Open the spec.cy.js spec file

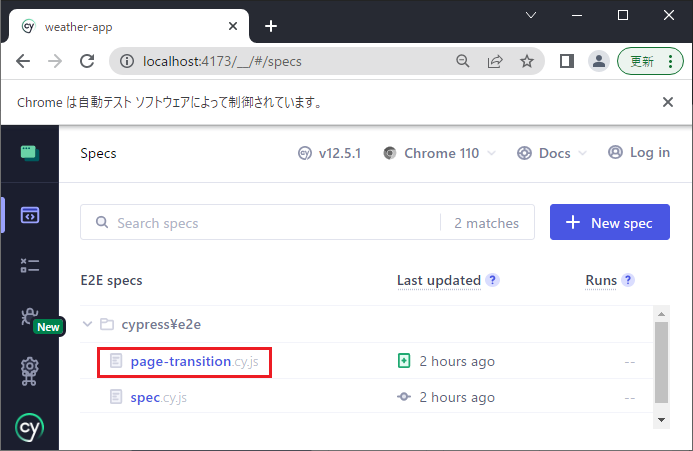click(x=158, y=397)
